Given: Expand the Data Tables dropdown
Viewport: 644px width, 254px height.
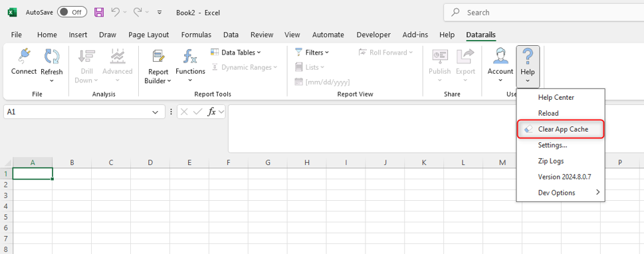Looking at the screenshot, I should click(236, 53).
